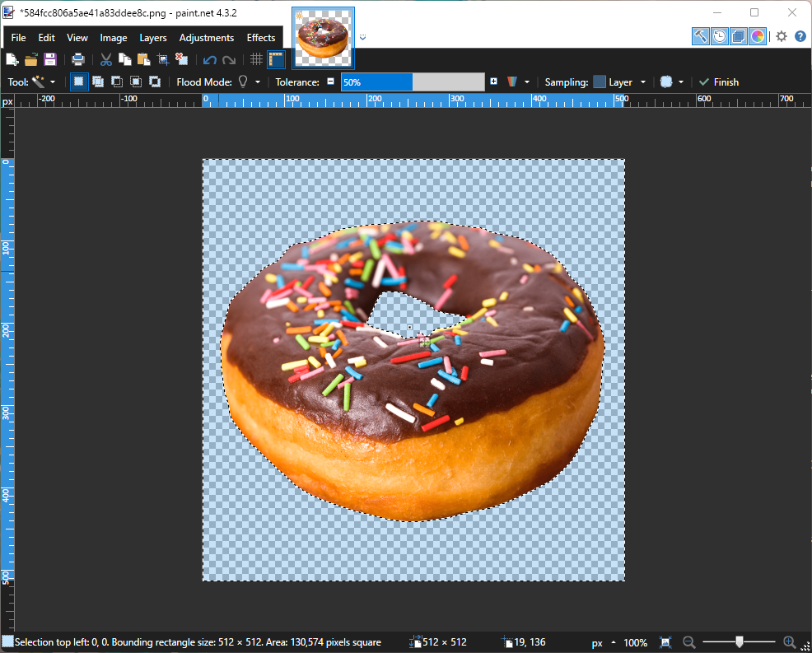This screenshot has width=812, height=653.
Task: Open the Image menu
Action: (114, 38)
